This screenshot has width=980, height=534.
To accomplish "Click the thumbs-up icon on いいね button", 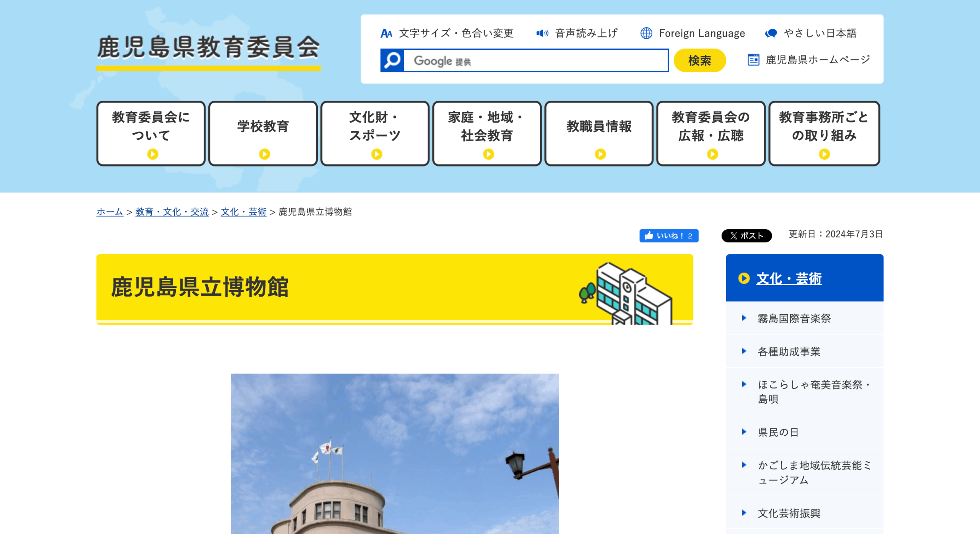I will [648, 235].
